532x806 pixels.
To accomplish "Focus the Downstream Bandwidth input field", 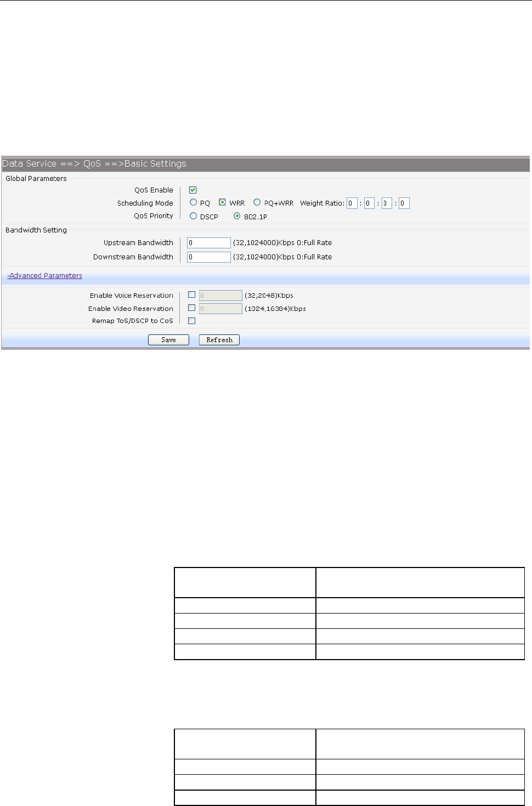I will (209, 257).
